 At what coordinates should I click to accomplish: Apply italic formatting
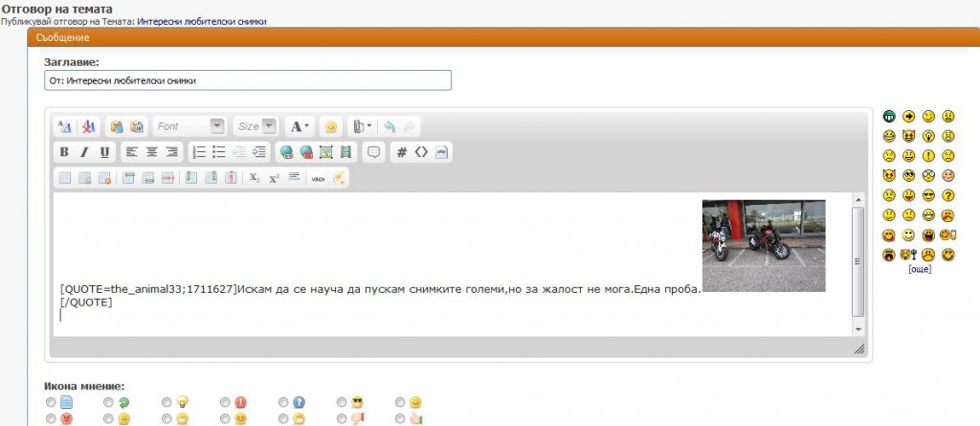[x=84, y=151]
